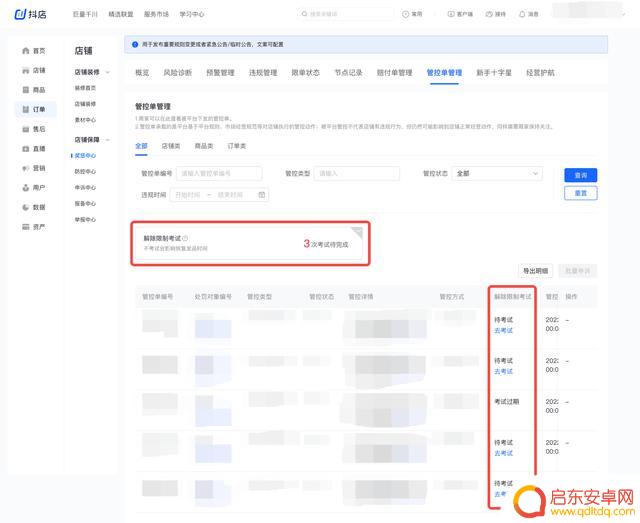Image resolution: width=640 pixels, height=523 pixels.
Task: Click help icon beside 解除限制考试
Action: 185,238
